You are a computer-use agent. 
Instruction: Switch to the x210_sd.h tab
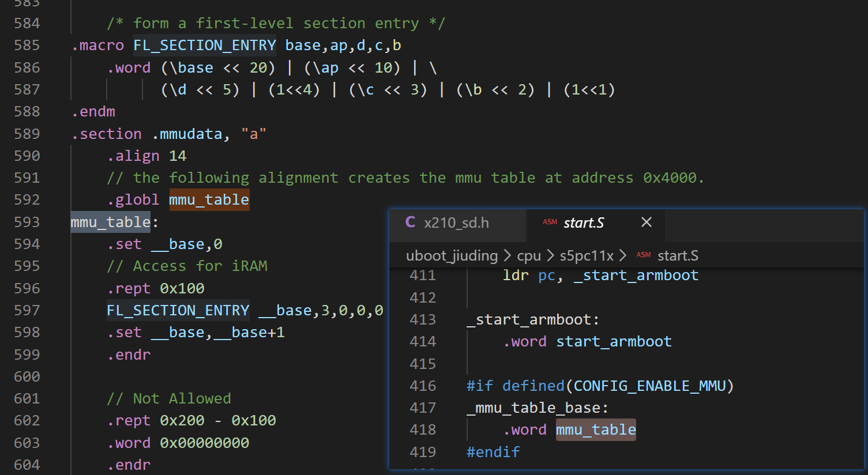pyautogui.click(x=457, y=223)
